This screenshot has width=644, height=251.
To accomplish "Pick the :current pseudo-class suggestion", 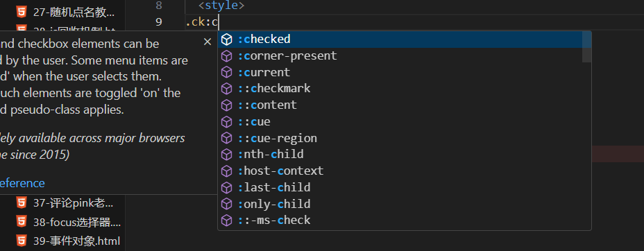I will [x=404, y=72].
